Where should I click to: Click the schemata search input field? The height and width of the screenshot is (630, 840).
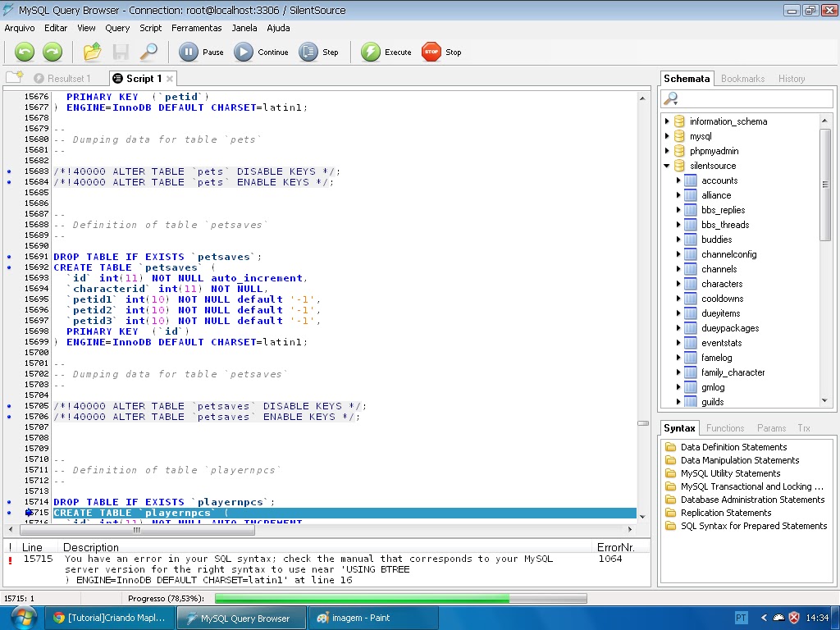[x=755, y=99]
